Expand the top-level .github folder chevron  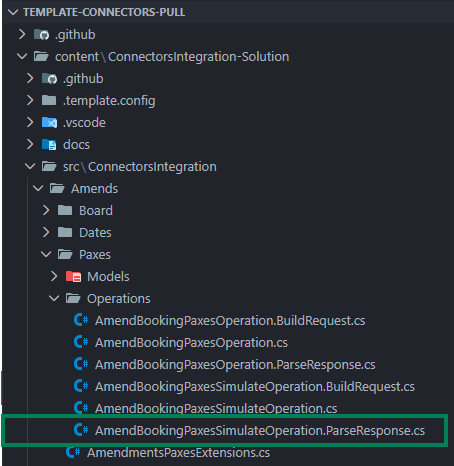click(22, 34)
